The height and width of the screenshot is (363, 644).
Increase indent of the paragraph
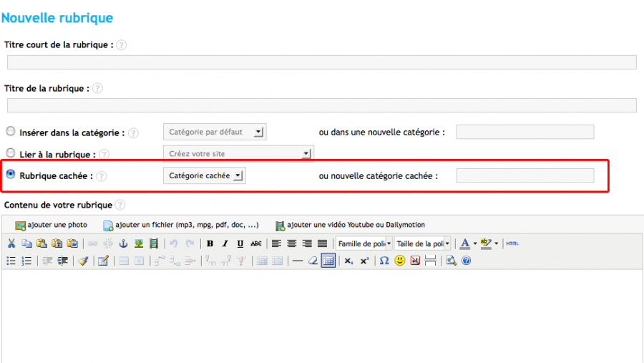pos(62,261)
